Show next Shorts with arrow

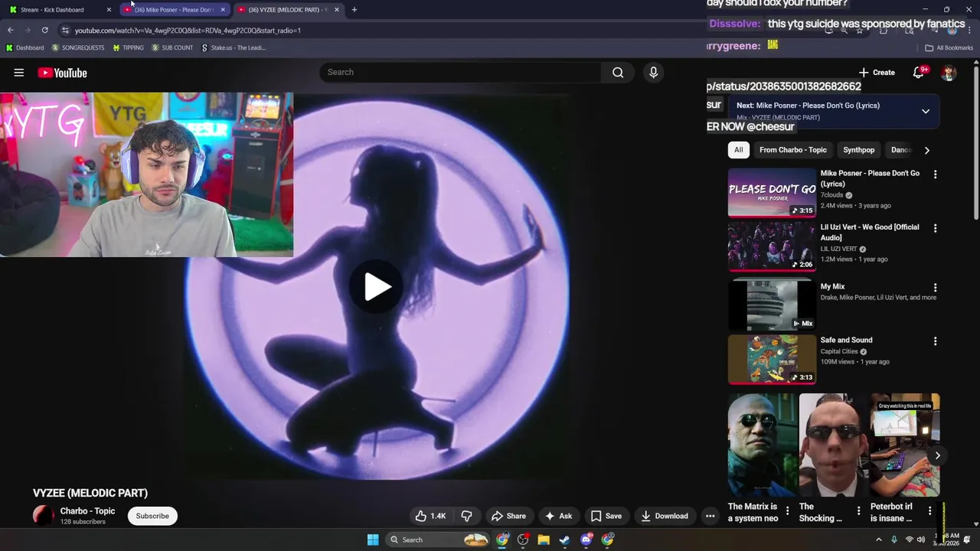click(x=937, y=455)
